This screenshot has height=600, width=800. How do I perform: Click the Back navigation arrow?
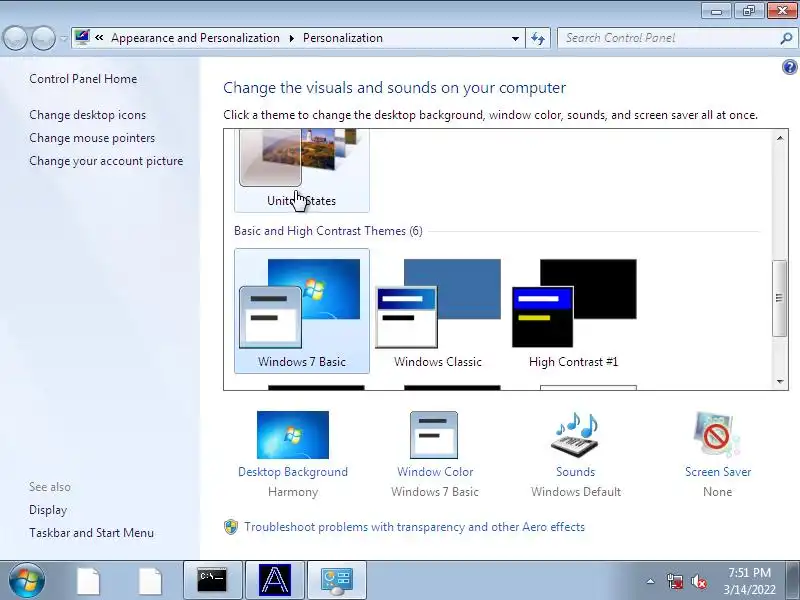tap(15, 38)
